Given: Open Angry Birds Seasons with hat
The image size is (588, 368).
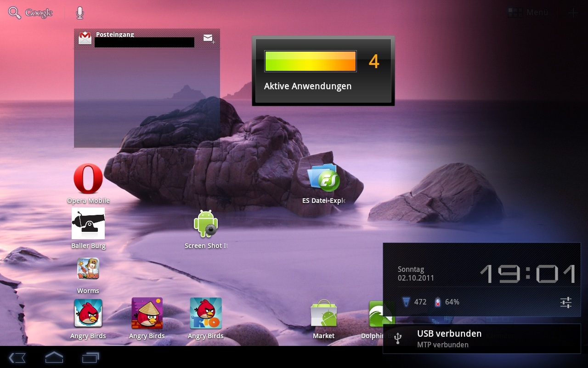Looking at the screenshot, I should tap(147, 319).
